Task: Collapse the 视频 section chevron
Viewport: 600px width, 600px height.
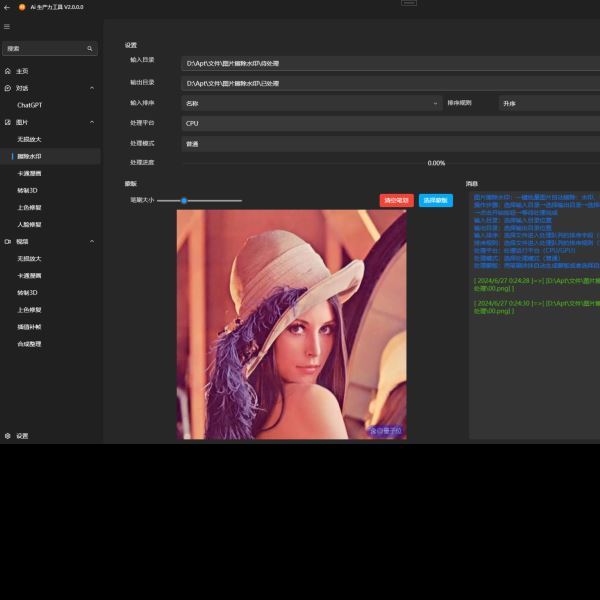Action: coord(92,242)
